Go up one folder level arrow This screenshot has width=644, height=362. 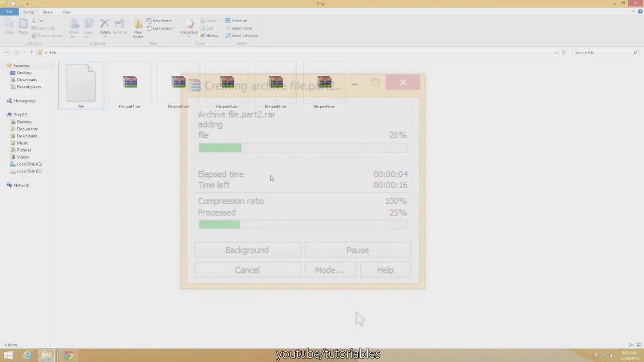coord(31,52)
